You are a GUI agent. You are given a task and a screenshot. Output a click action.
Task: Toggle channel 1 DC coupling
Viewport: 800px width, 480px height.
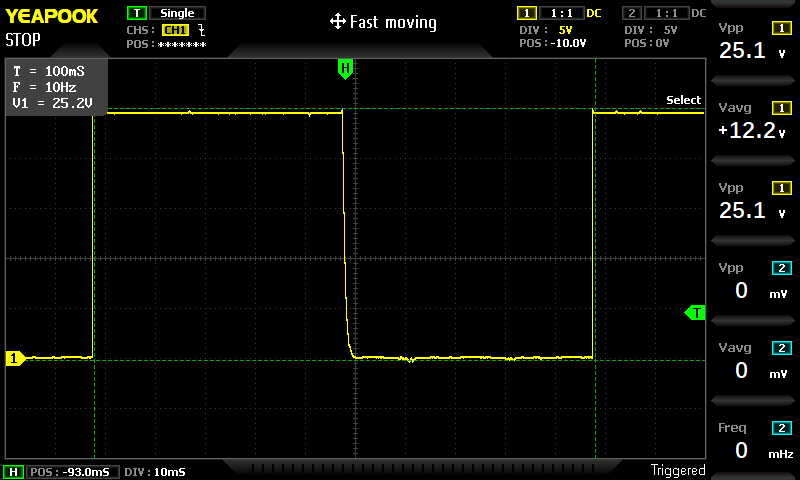tap(594, 13)
